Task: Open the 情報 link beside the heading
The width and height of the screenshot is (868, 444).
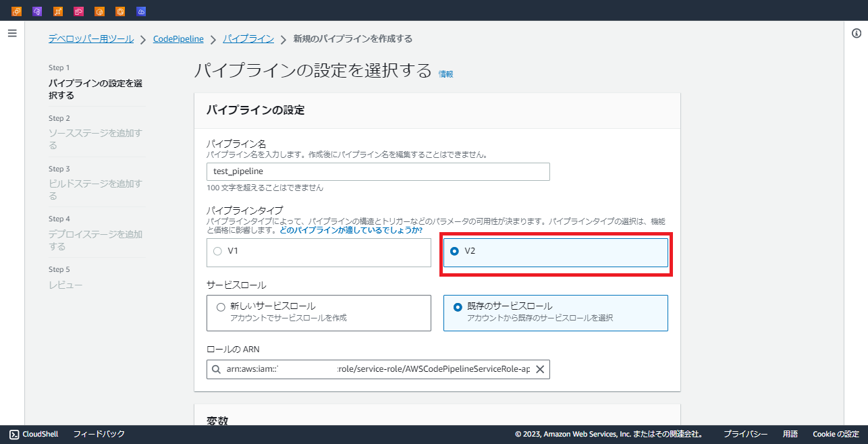Action: (x=446, y=74)
